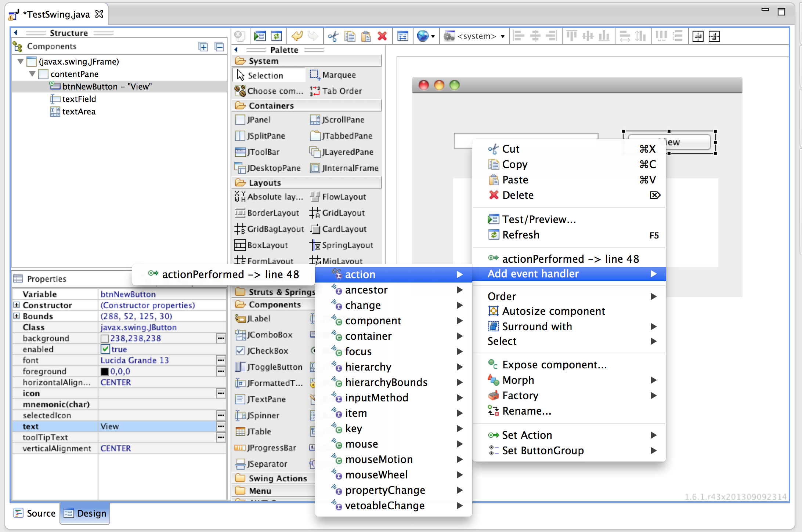Click the Undo arrow toolbar icon

click(296, 36)
